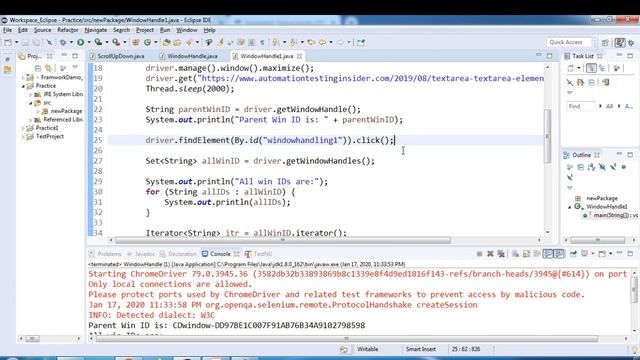Click the Back navigation arrow icon
The height and width of the screenshot is (360, 640).
click(322, 42)
